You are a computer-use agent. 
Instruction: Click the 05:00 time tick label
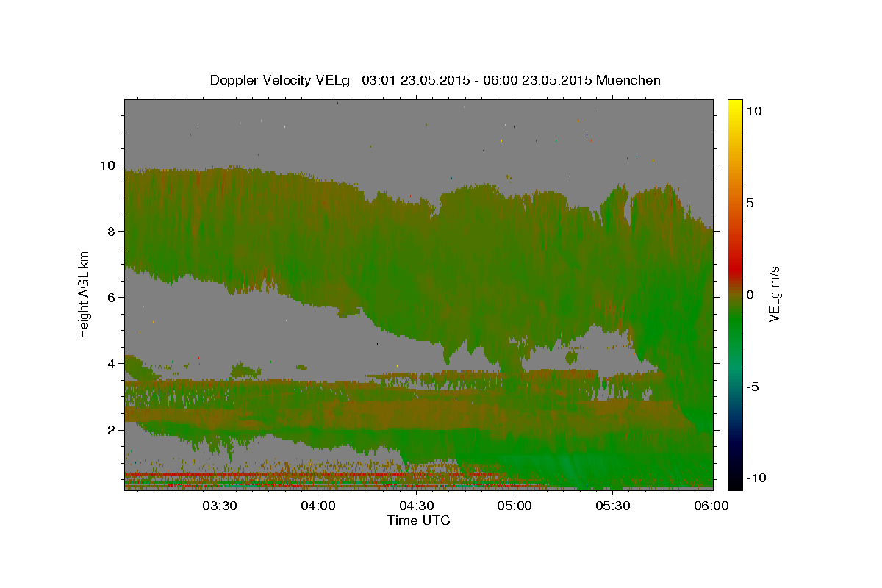click(x=514, y=506)
